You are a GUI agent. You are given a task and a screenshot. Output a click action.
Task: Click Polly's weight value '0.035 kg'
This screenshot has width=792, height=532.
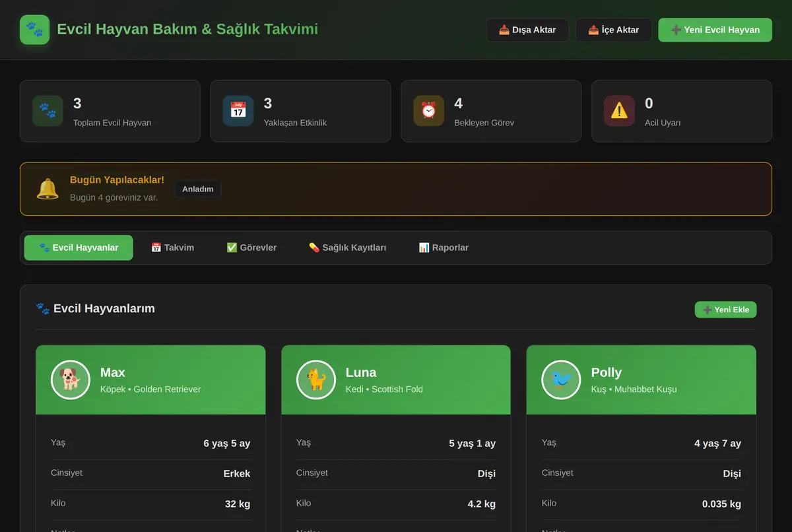click(x=721, y=504)
